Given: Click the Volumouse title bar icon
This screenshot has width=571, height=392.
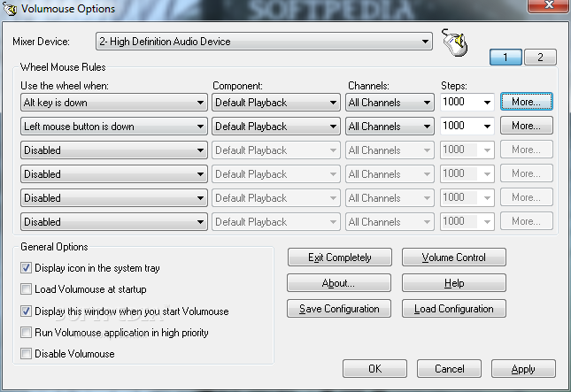Looking at the screenshot, I should click(x=10, y=8).
